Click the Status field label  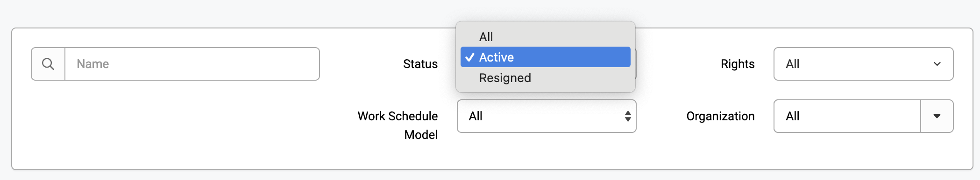[420, 64]
